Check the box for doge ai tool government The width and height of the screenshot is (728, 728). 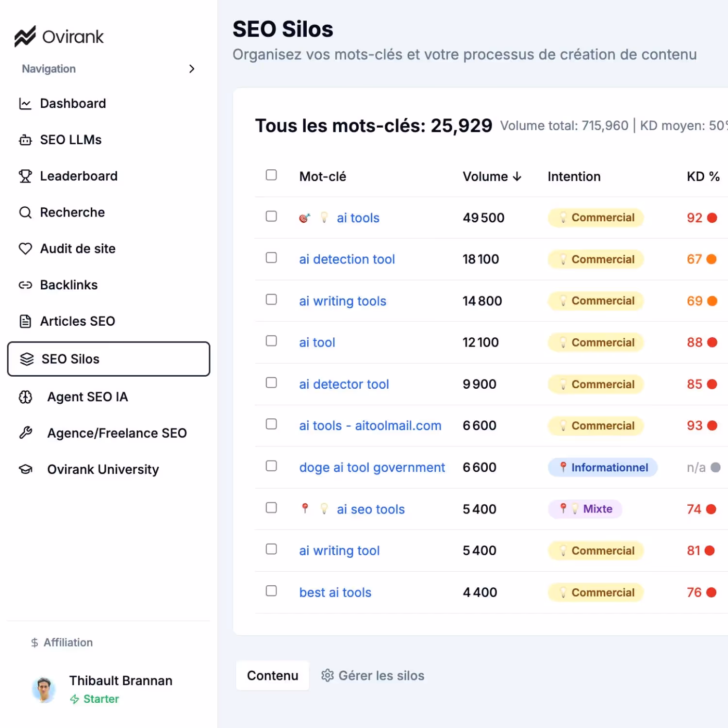point(271,466)
